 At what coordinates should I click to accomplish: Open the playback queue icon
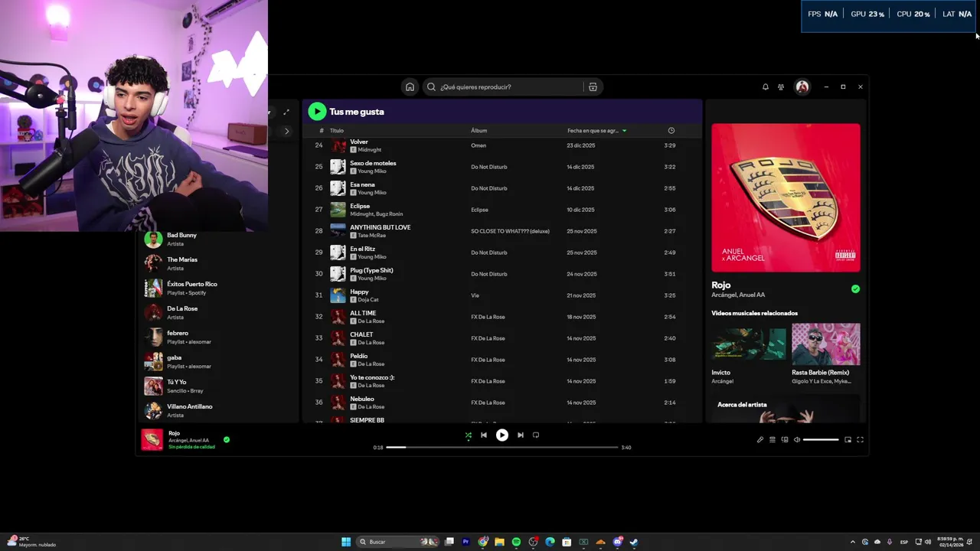click(x=773, y=439)
